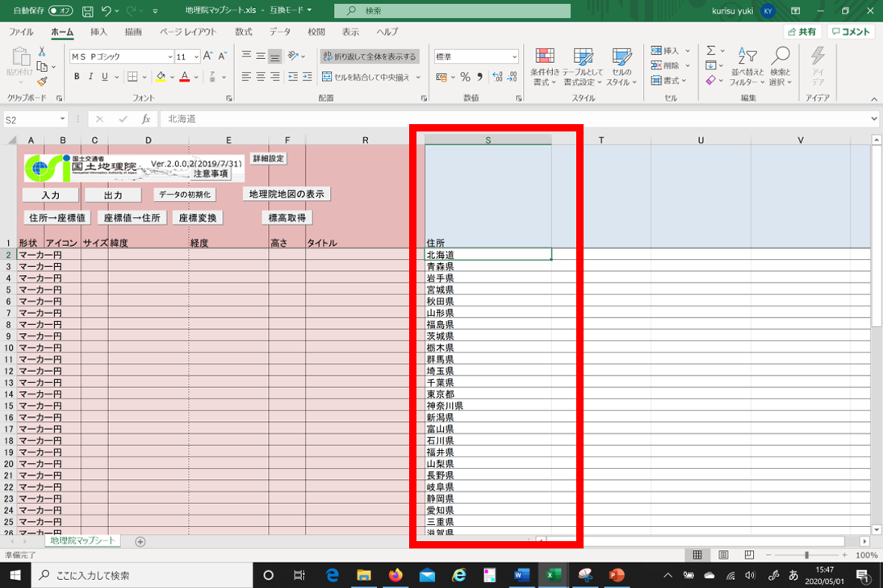Open the number format dropdown
Screen dimensions: 883x588
click(x=514, y=56)
